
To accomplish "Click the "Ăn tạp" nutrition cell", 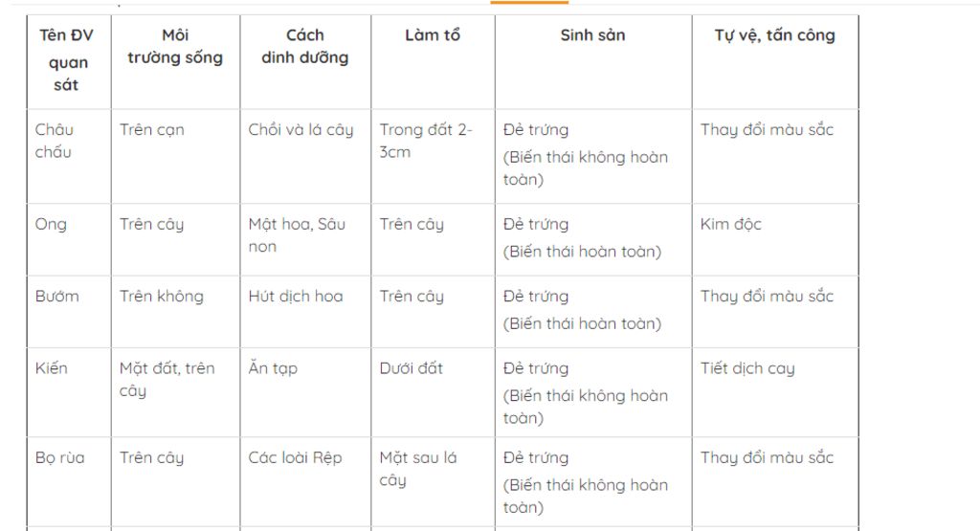I will coord(273,367).
